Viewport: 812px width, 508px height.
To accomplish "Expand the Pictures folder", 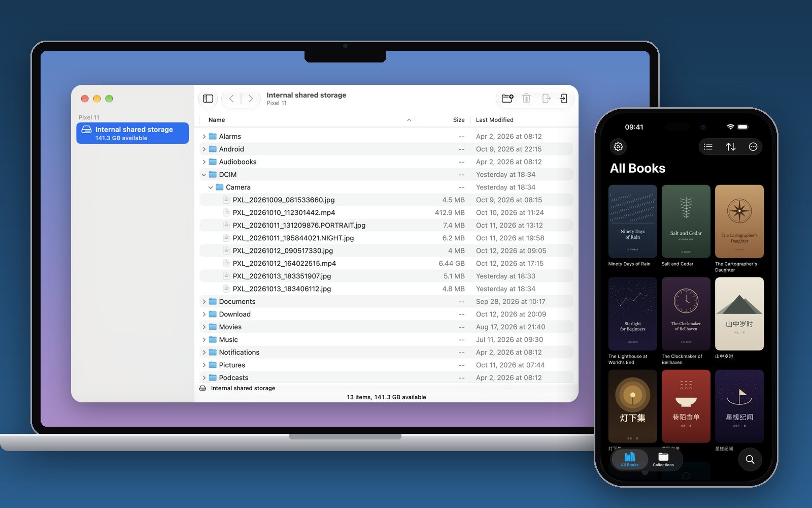I will 204,365.
